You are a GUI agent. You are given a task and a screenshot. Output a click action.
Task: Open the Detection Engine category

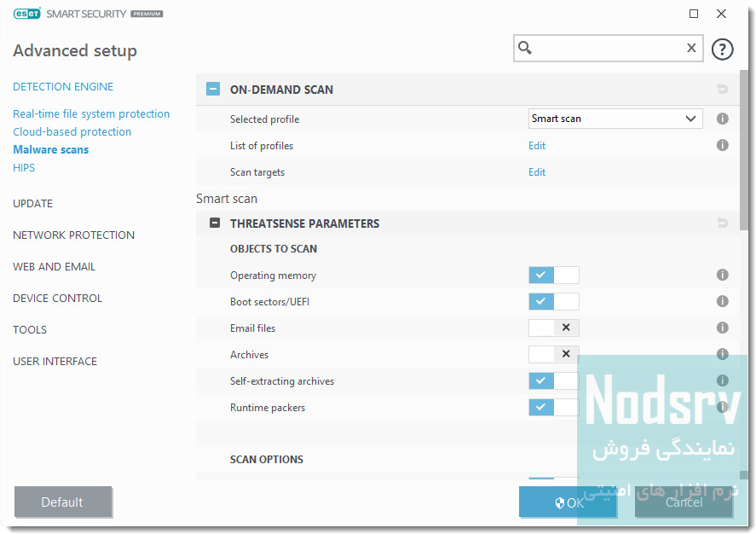[x=63, y=87]
